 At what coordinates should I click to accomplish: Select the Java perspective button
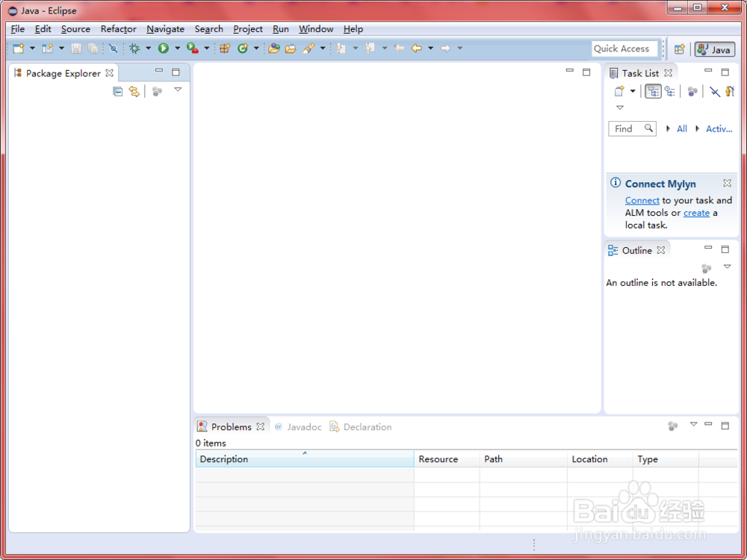point(715,49)
